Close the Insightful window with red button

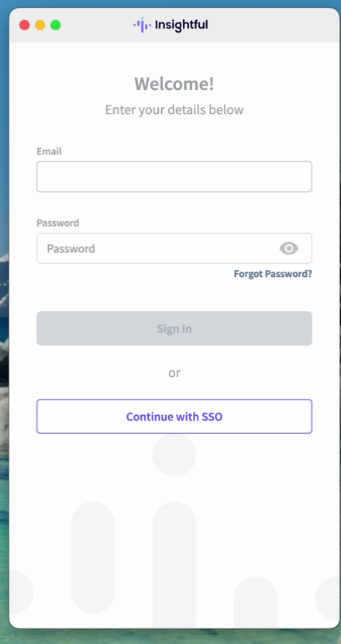pyautogui.click(x=25, y=25)
